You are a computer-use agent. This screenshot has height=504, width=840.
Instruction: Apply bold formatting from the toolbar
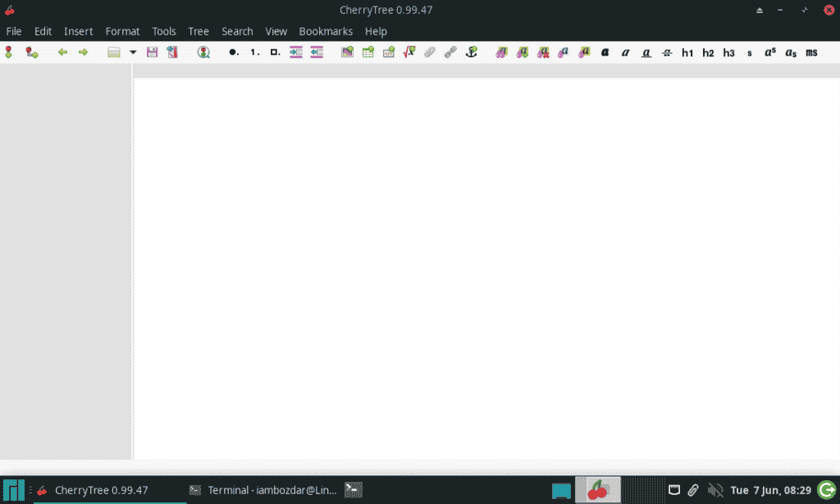click(x=605, y=52)
